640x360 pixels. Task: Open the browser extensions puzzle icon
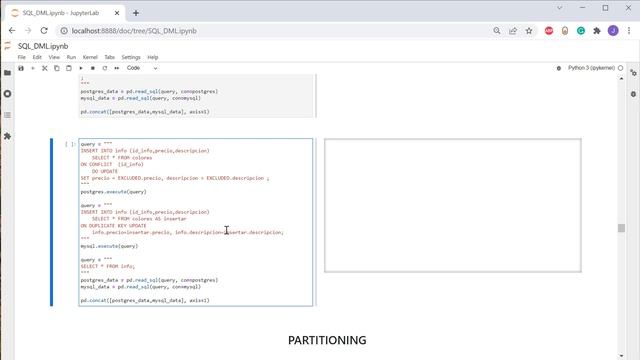pos(597,31)
